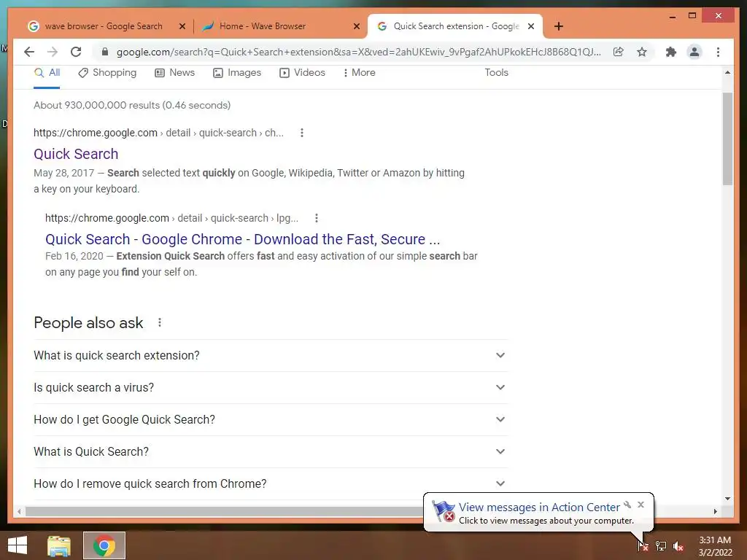Click the address bar URL

click(358, 52)
